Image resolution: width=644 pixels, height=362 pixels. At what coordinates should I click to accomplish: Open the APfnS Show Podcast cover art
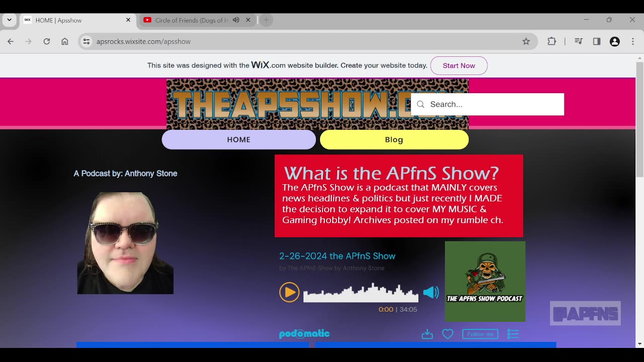[x=485, y=282]
